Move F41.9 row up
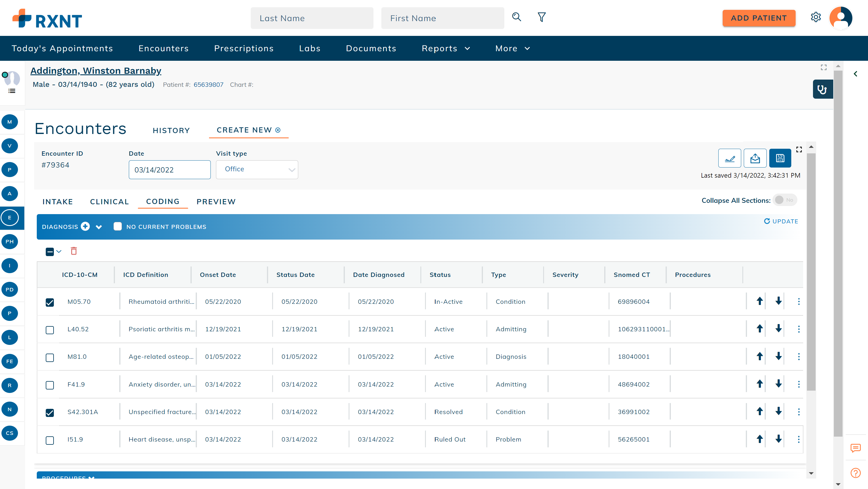Image resolution: width=868 pixels, height=489 pixels. point(759,384)
